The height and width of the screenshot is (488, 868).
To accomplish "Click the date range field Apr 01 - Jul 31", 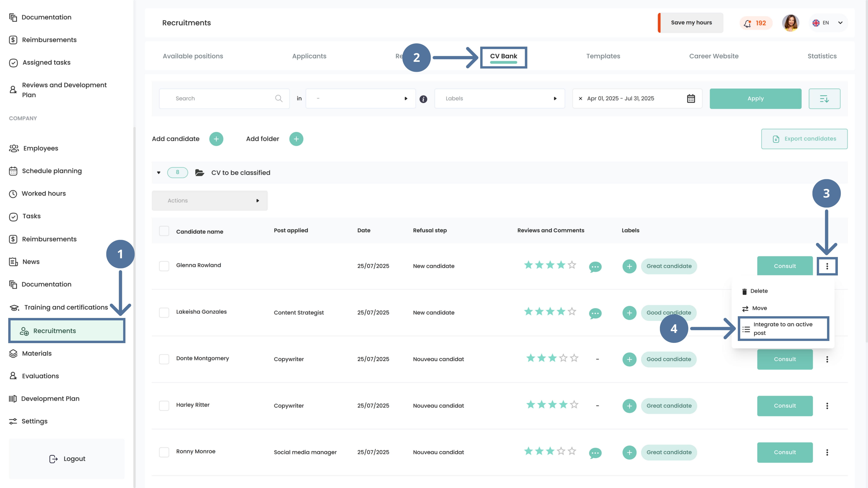I will click(637, 98).
